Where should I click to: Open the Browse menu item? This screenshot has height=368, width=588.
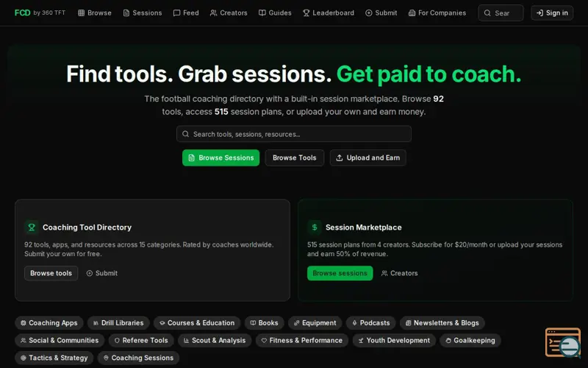point(95,13)
